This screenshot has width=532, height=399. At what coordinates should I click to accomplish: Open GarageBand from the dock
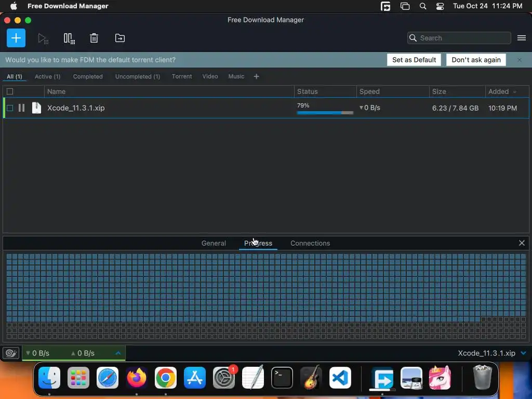click(311, 378)
